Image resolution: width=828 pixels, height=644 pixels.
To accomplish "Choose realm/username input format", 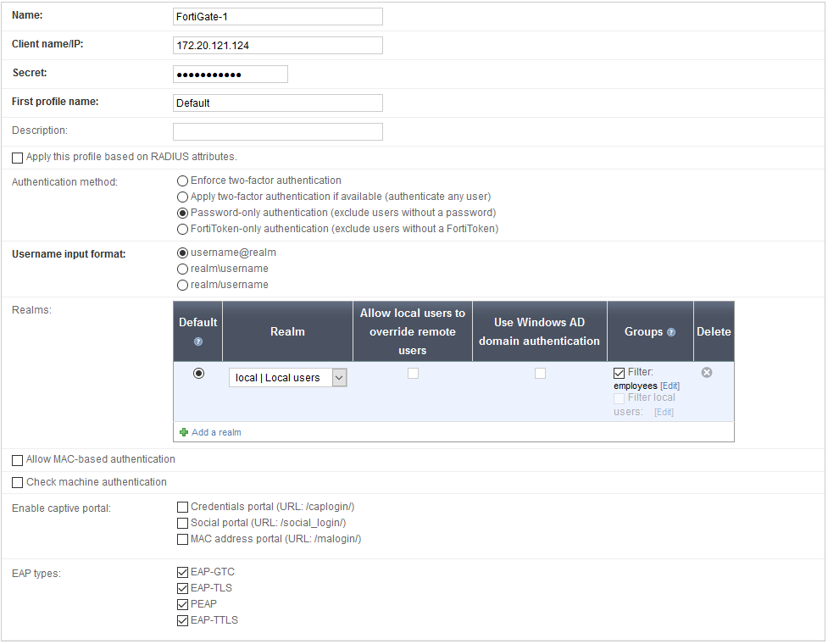I will (183, 285).
